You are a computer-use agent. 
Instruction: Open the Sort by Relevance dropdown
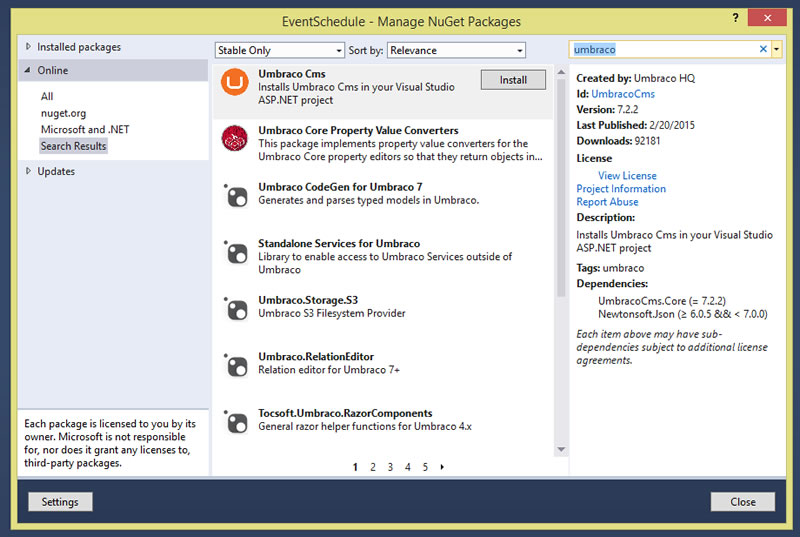[x=456, y=50]
